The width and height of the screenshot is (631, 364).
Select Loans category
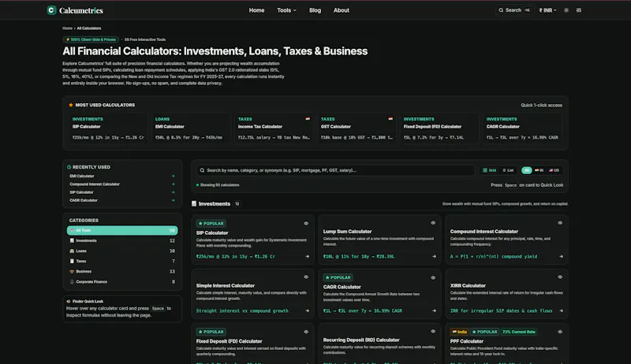[122, 251]
